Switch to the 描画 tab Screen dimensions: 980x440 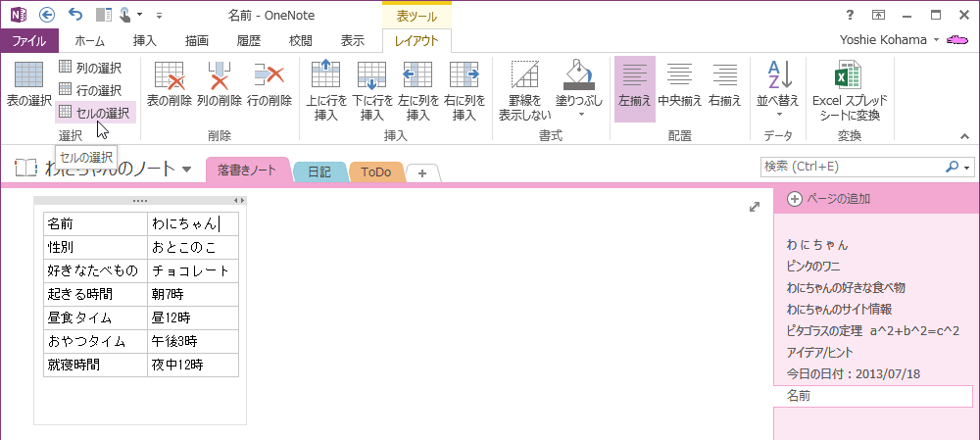pos(197,41)
